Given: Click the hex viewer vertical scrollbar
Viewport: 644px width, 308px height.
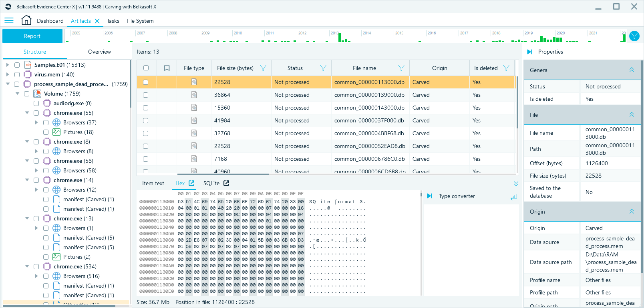Looking at the screenshot, I should tap(421, 195).
